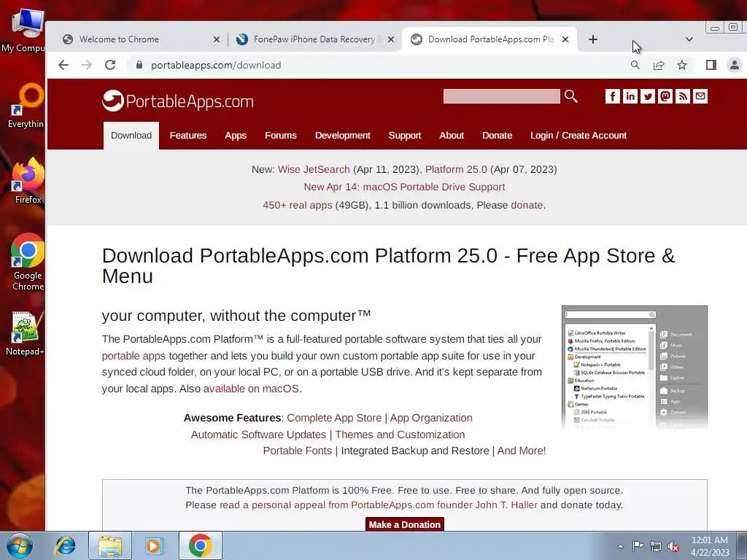Viewport: 747px width, 560px height.
Task: Close the FonePaw iPhone Data Recovery tab
Action: tap(391, 39)
